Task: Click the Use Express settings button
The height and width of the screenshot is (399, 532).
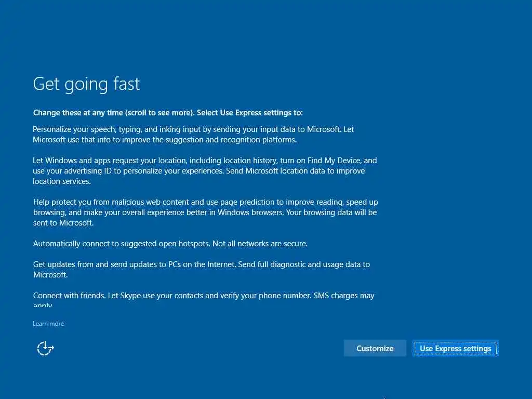Action: point(455,349)
